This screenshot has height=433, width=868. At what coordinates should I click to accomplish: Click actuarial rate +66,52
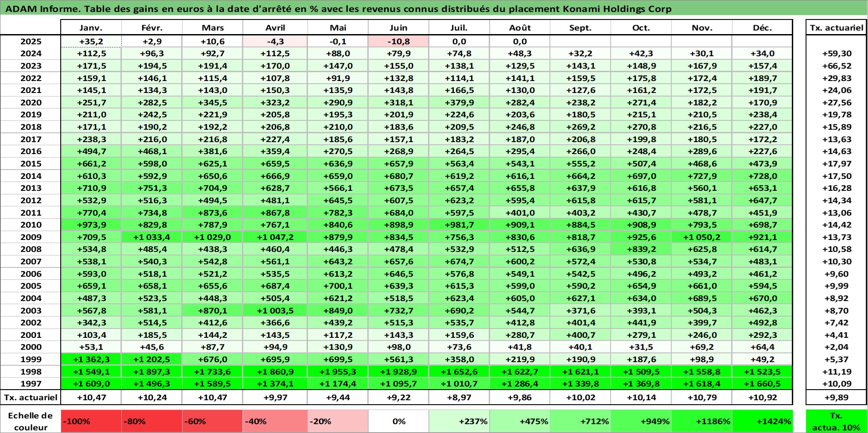(837, 66)
